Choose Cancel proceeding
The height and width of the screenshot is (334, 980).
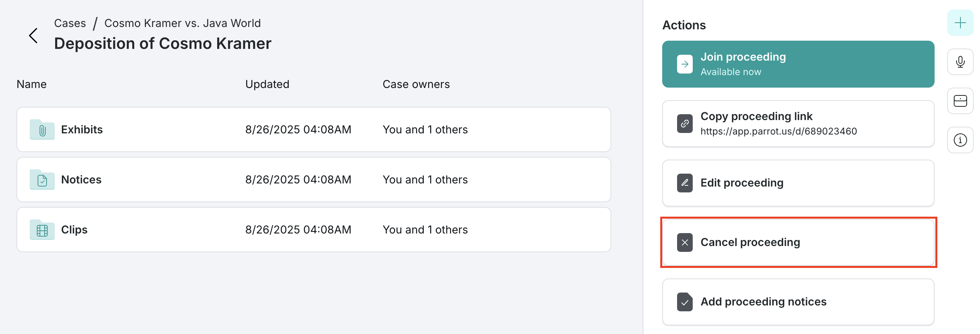tap(798, 242)
